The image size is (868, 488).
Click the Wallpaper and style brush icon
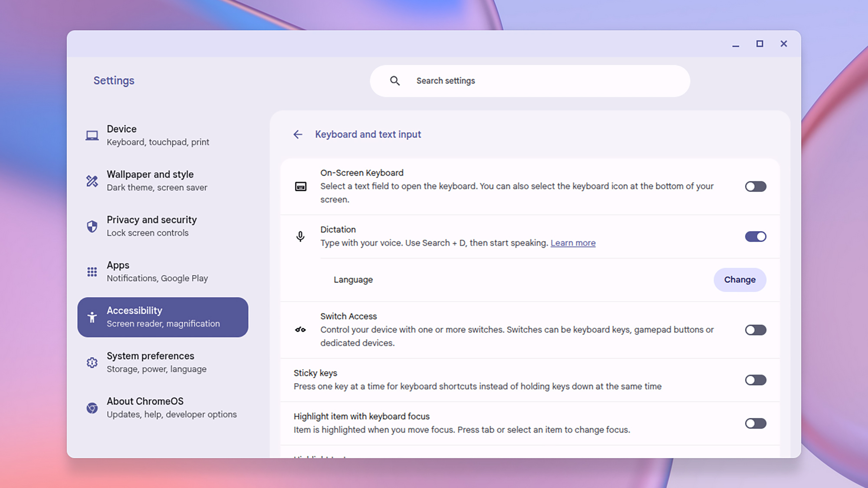tap(92, 181)
